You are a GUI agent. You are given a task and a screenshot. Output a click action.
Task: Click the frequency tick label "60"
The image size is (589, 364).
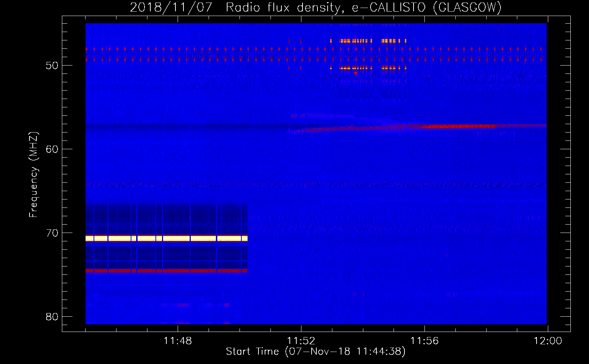[x=52, y=149]
